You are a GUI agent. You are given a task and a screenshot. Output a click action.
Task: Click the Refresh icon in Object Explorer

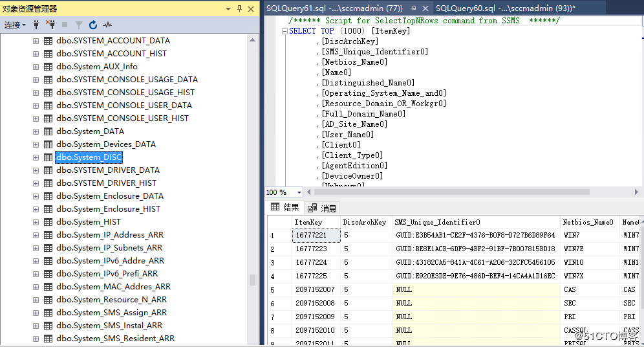click(x=93, y=25)
